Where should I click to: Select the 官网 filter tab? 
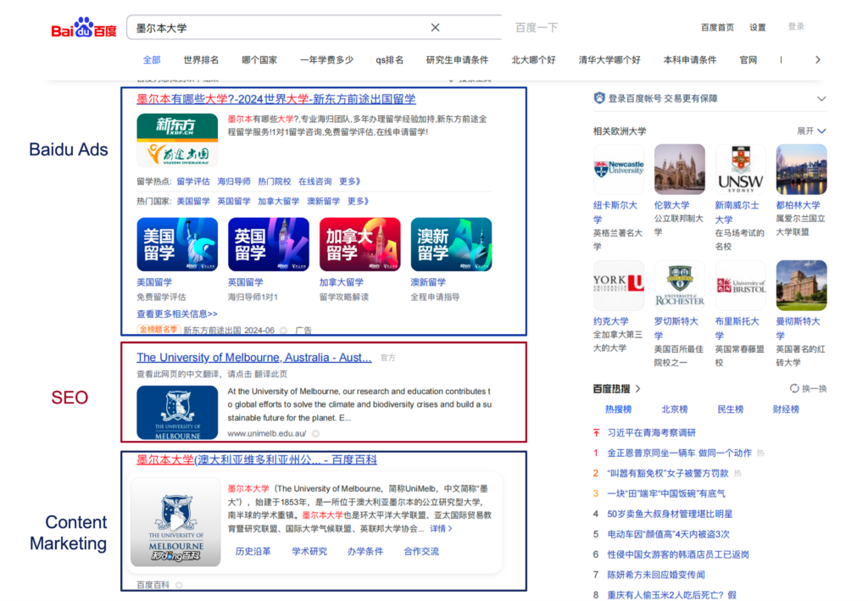pyautogui.click(x=748, y=60)
